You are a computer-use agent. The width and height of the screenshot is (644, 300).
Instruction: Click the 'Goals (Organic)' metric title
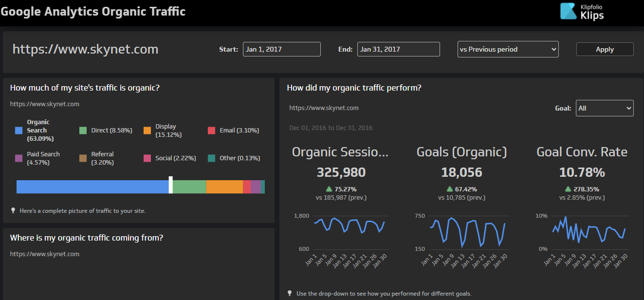461,152
